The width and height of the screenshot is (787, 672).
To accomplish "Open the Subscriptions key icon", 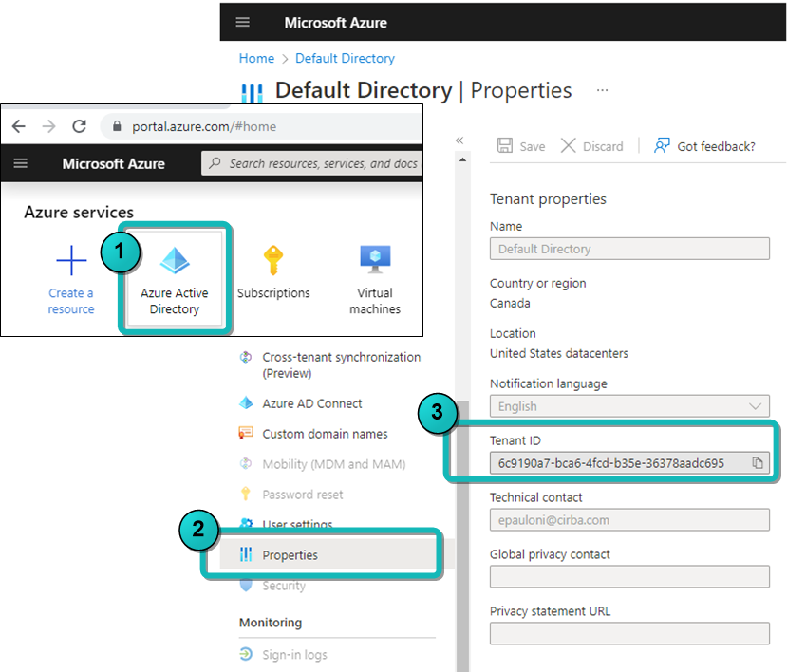I will (273, 260).
